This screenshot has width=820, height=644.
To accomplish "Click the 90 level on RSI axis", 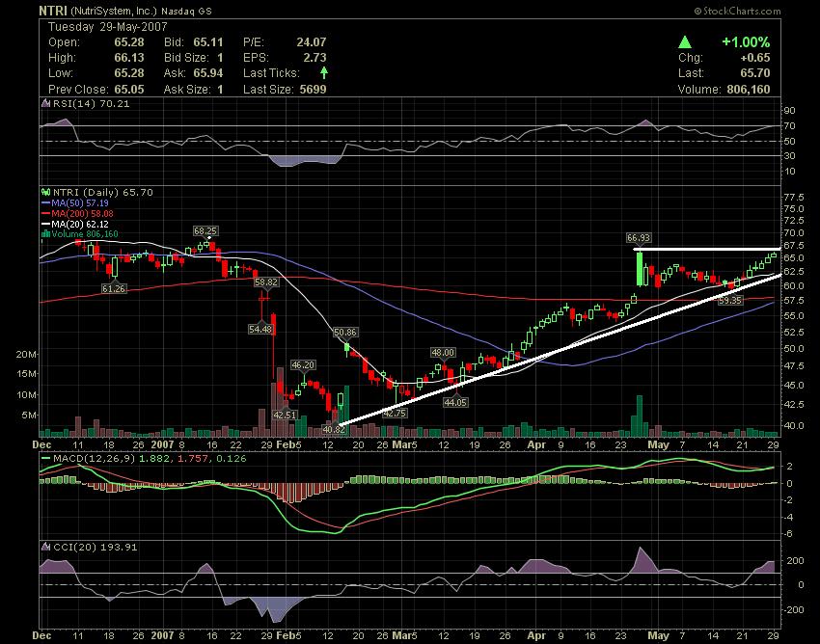I will pyautogui.click(x=790, y=110).
